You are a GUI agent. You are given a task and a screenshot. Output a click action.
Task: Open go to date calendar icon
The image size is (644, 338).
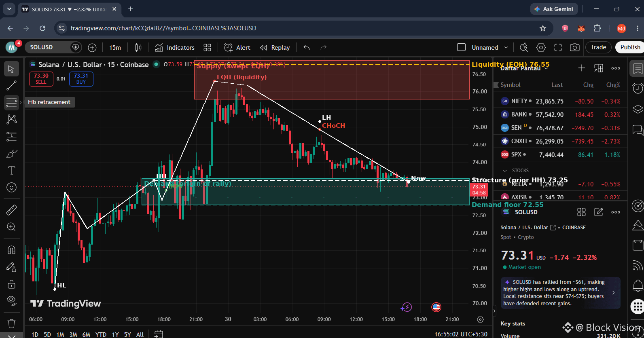(159, 334)
